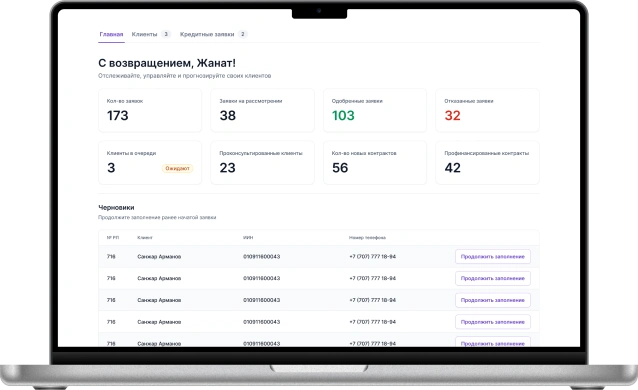Open the Кредитные заявки tab
Screen dimensions: 638x390
(x=207, y=34)
